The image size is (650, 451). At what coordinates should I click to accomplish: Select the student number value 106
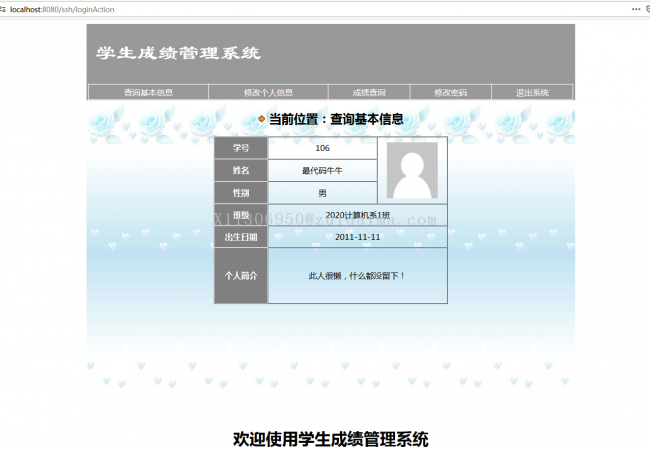click(x=322, y=148)
